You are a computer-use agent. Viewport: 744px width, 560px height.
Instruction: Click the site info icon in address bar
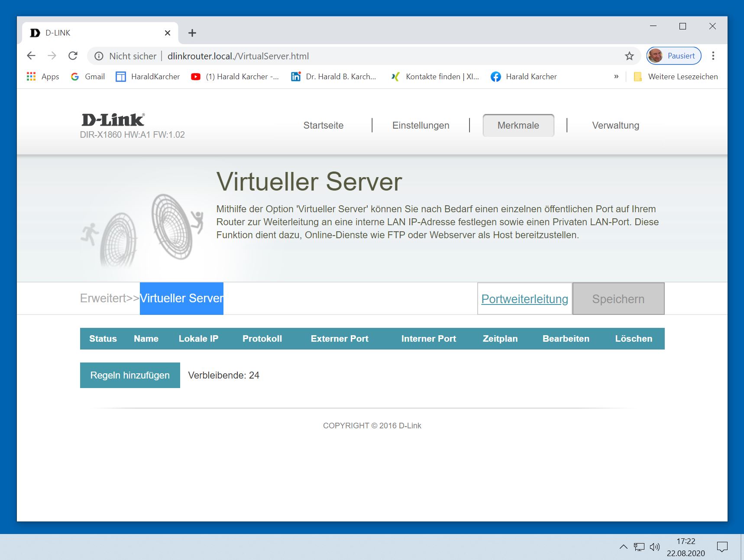click(99, 56)
